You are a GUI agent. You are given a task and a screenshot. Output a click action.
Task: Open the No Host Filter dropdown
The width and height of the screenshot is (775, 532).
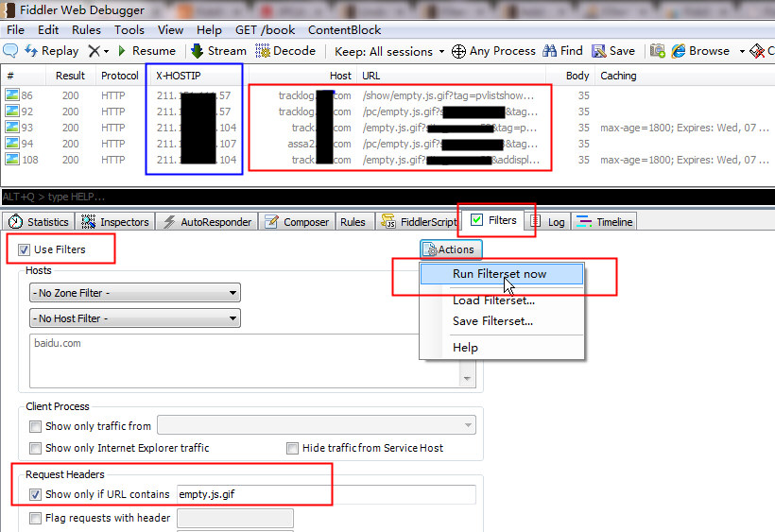135,318
